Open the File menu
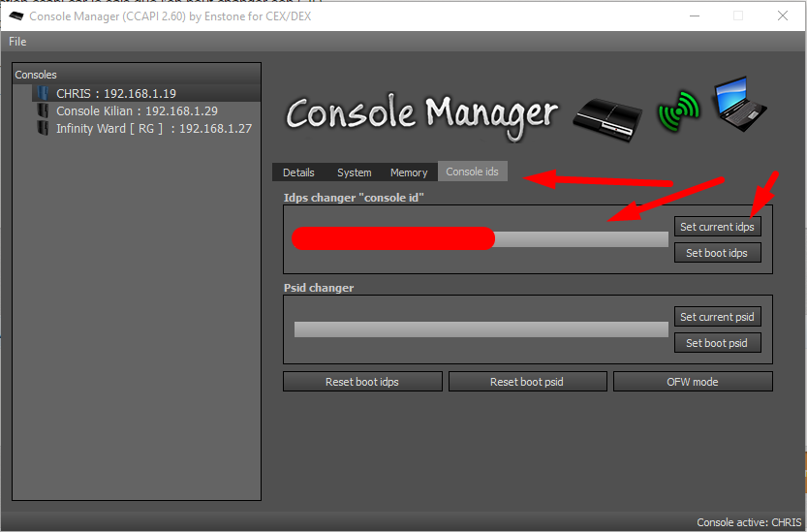 point(17,42)
